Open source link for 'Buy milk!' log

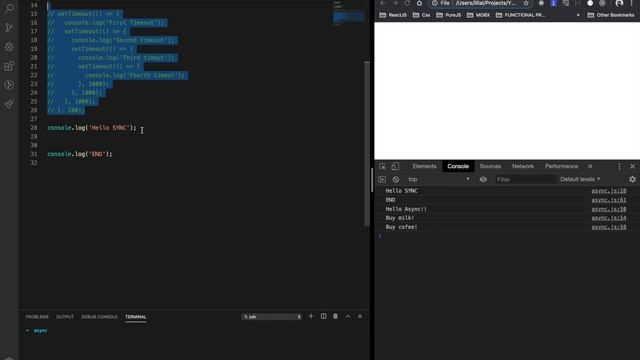tap(609, 218)
